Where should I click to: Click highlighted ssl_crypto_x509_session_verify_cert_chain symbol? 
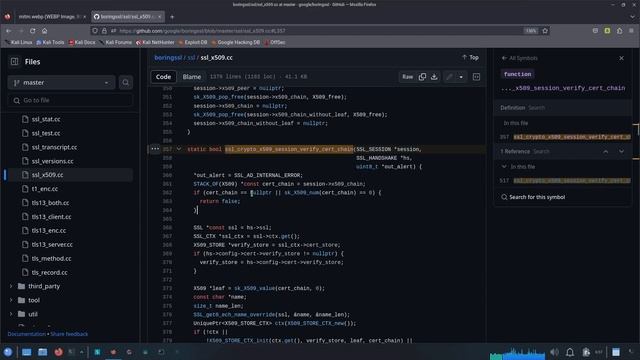289,149
